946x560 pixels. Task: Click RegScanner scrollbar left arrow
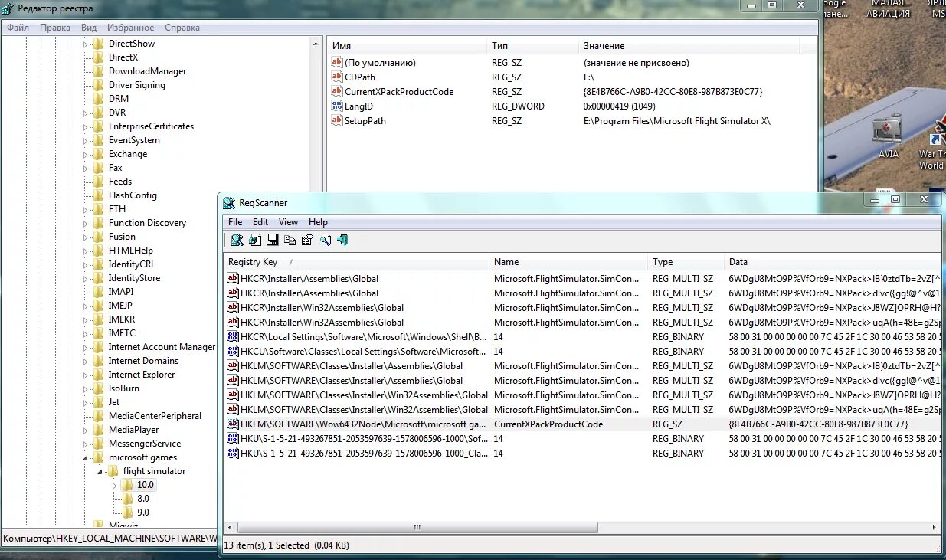click(230, 527)
